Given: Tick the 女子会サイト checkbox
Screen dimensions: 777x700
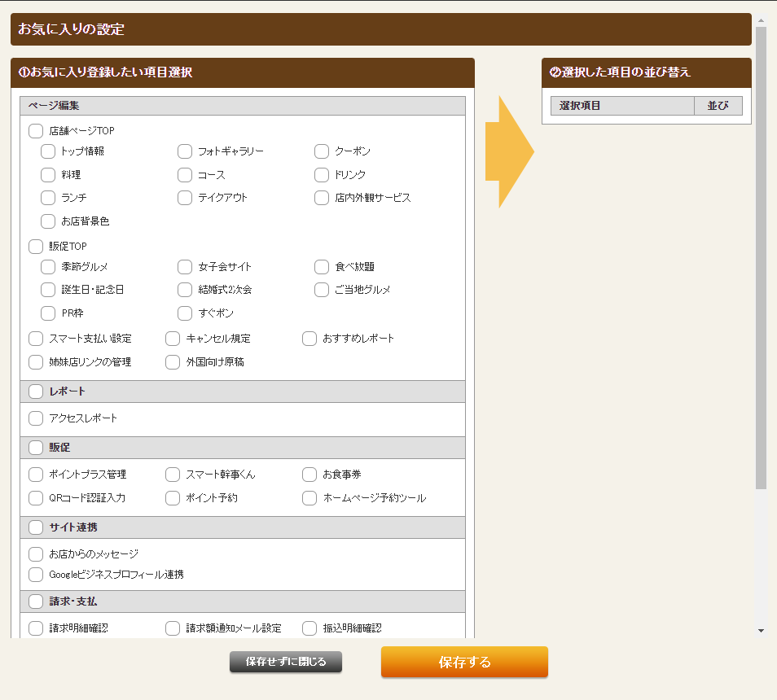Looking at the screenshot, I should tap(184, 266).
